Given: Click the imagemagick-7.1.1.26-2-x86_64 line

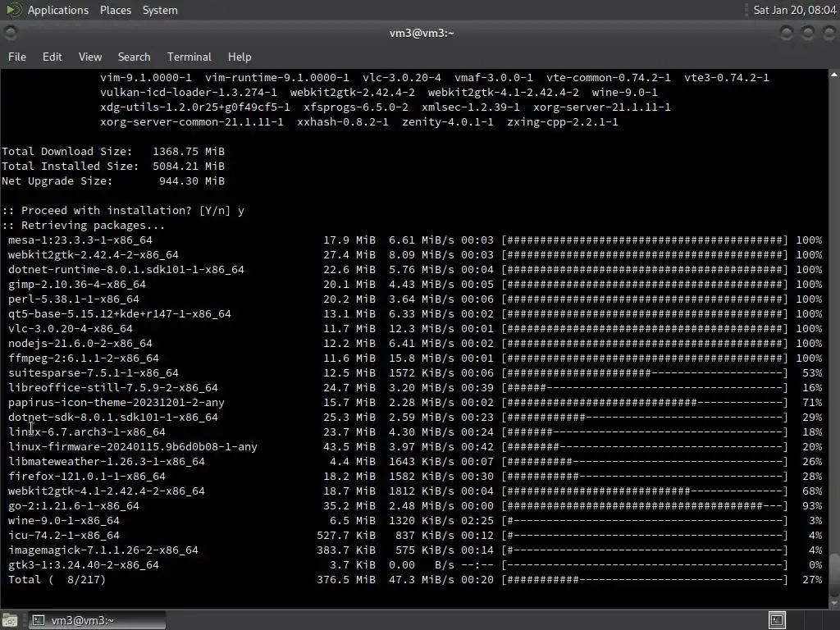Looking at the screenshot, I should (415, 550).
